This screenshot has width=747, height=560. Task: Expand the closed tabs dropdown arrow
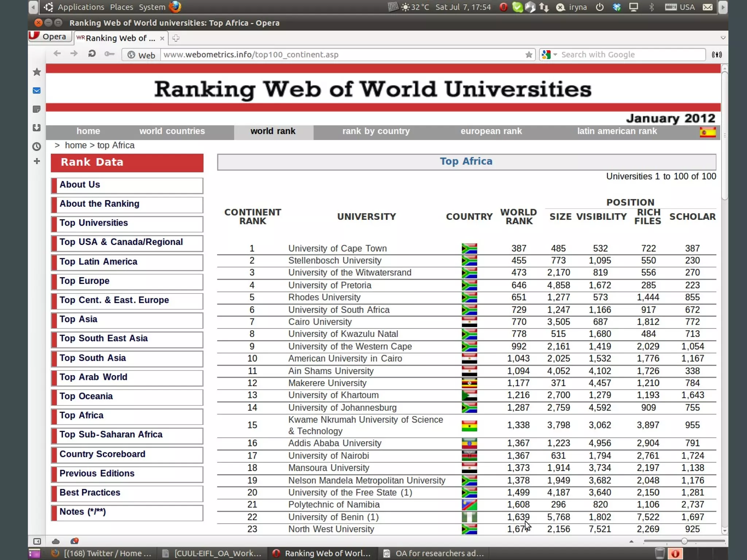[723, 38]
